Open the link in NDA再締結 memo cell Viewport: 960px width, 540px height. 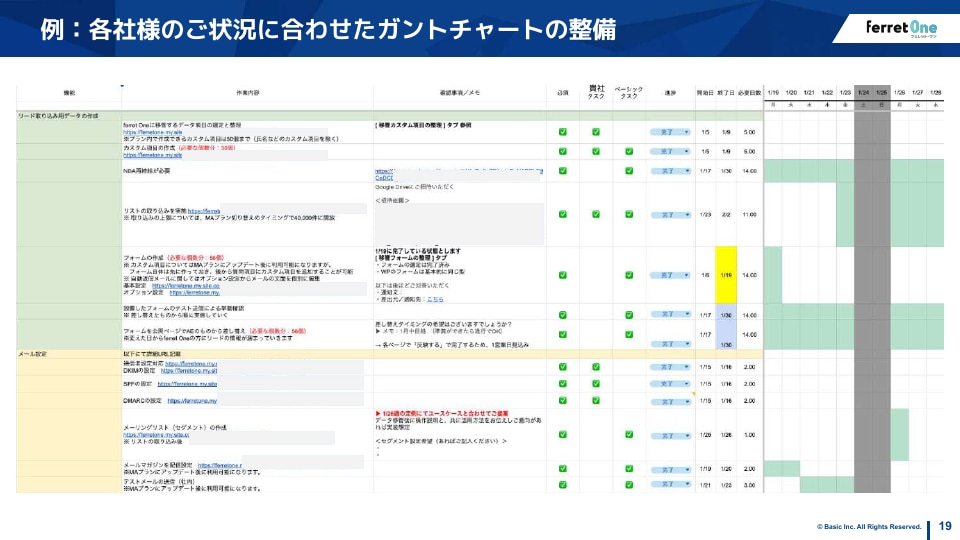tap(459, 174)
